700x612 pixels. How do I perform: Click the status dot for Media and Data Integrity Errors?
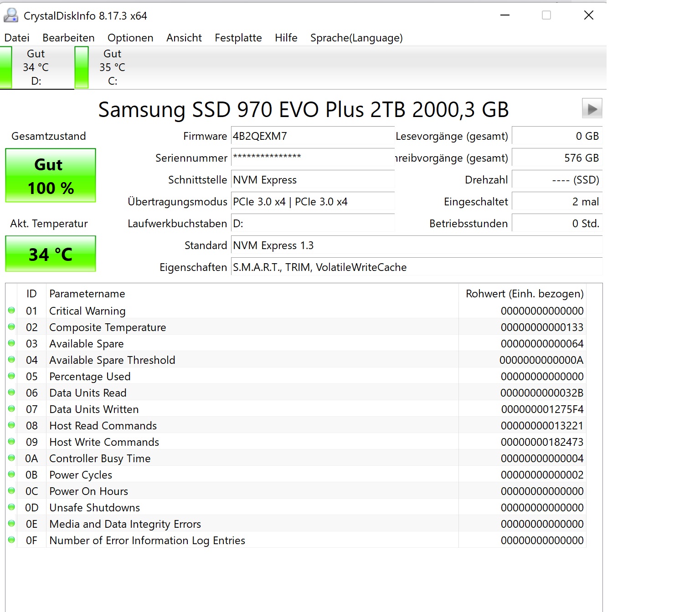tap(11, 523)
